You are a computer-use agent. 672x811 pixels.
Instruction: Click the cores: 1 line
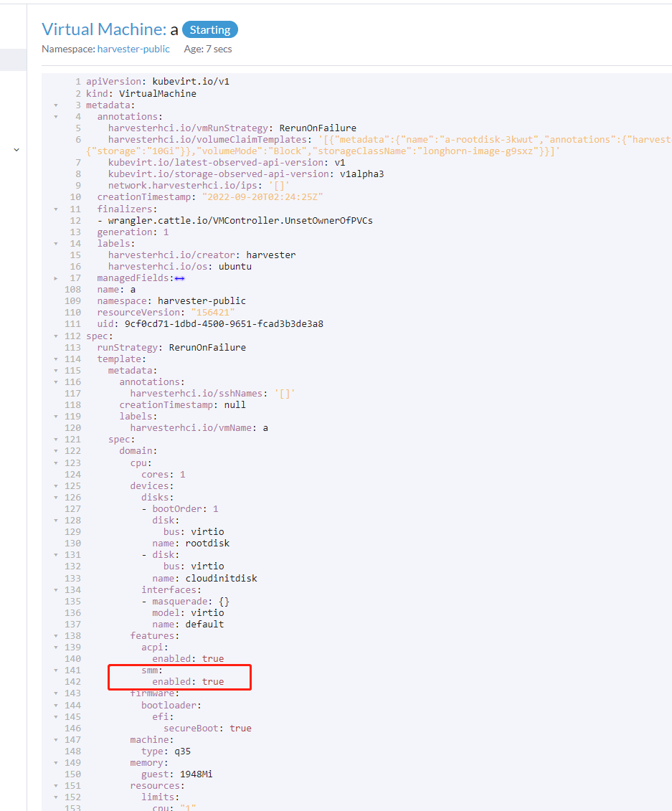(164, 474)
